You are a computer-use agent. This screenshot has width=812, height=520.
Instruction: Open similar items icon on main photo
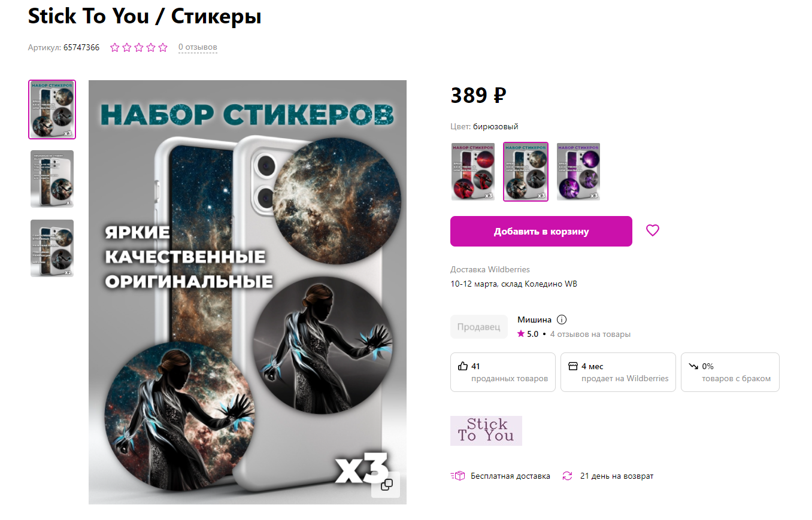pos(387,484)
